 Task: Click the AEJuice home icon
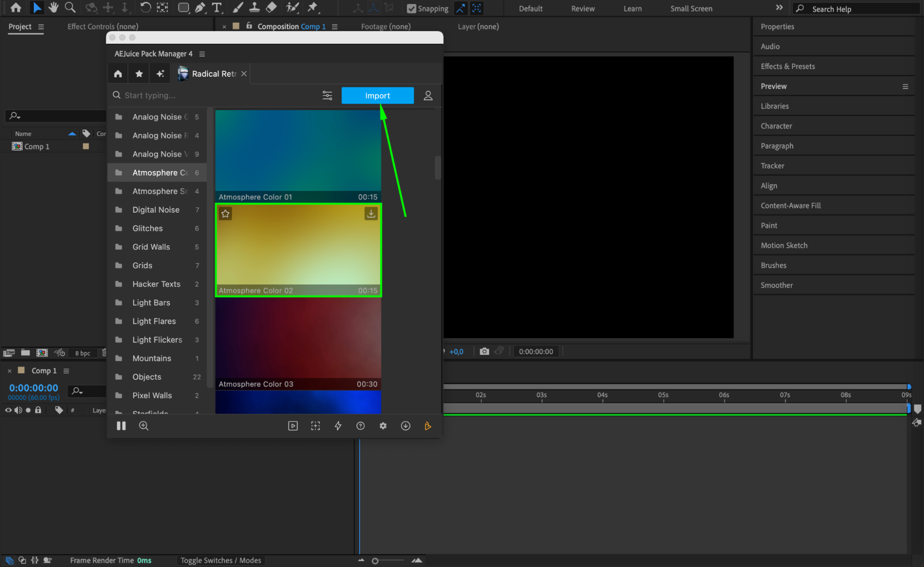(118, 74)
